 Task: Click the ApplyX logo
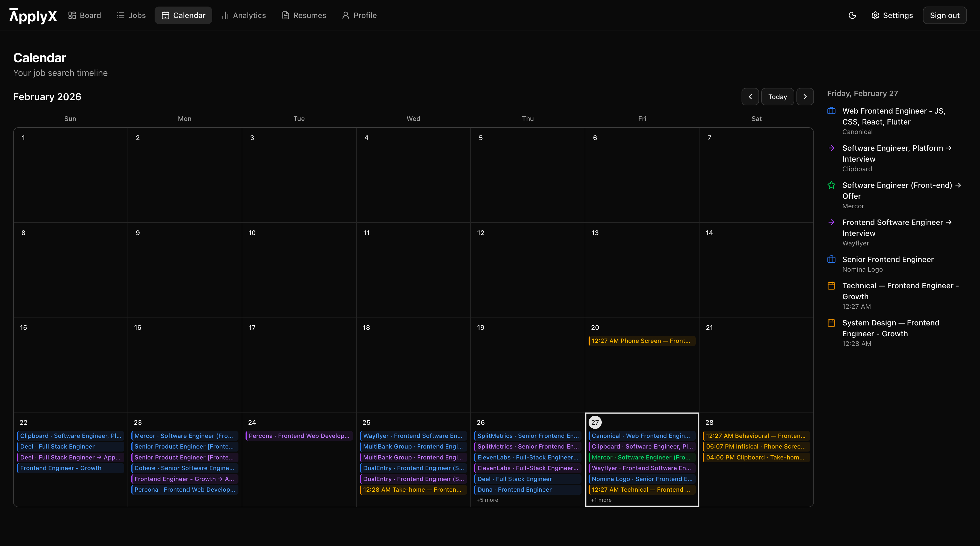pos(33,16)
